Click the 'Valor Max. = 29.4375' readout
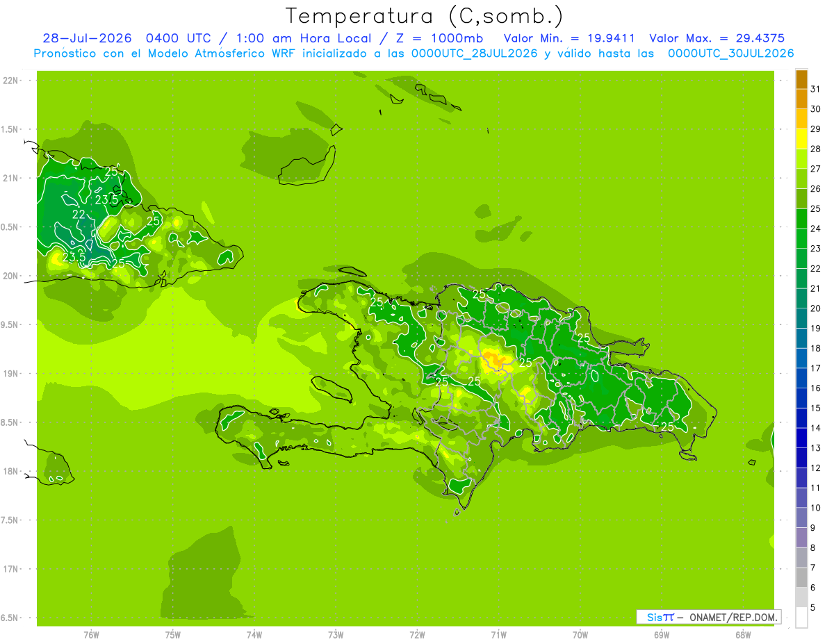Viewport: 834px width, 644px height. point(717,38)
